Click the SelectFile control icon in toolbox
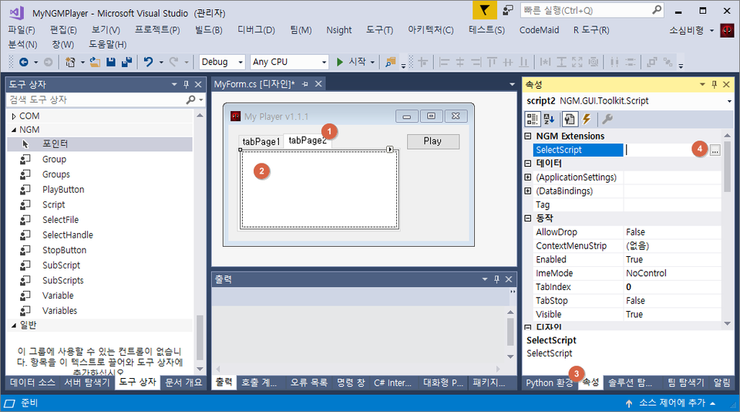Viewport: 740px width, 412px height. (25, 219)
